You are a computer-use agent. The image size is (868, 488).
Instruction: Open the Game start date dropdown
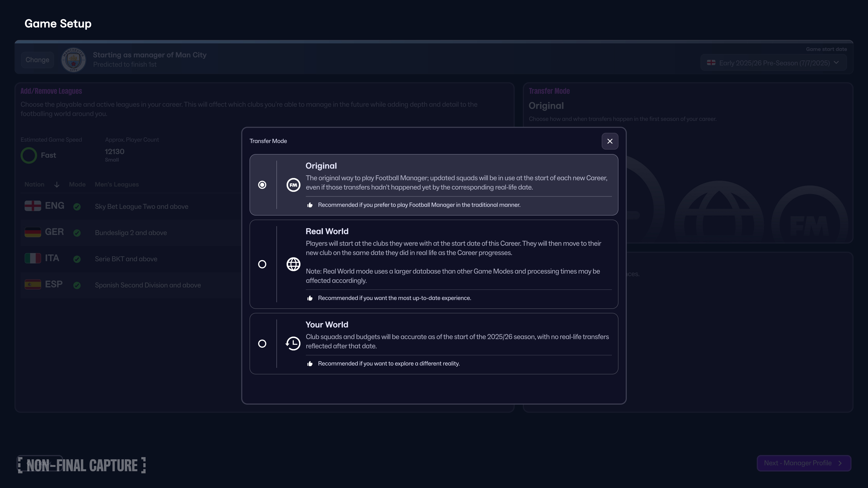tap(773, 63)
